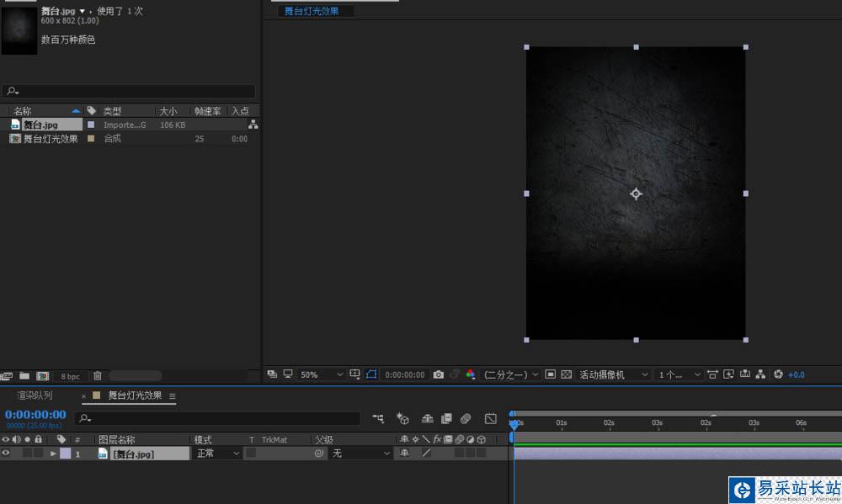Create a new folder in project panel
This screenshot has width=842, height=504.
tap(24, 376)
